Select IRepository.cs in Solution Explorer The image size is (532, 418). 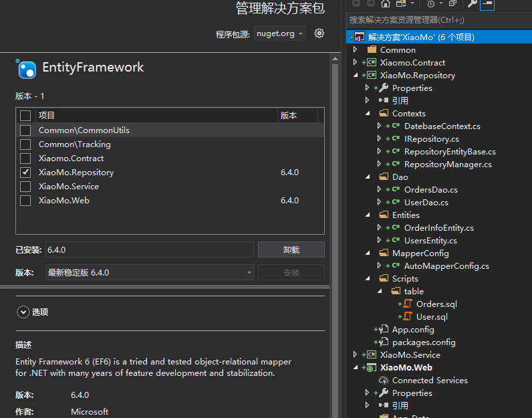click(432, 139)
